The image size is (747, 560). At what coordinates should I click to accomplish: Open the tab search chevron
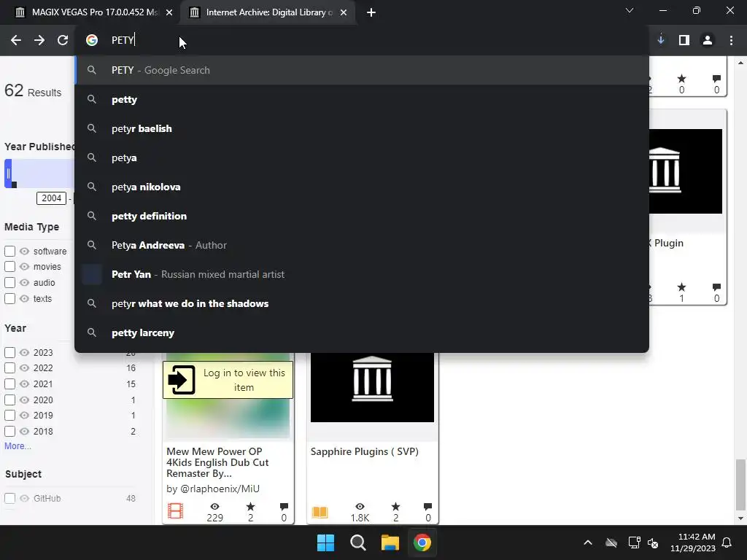pyautogui.click(x=630, y=10)
